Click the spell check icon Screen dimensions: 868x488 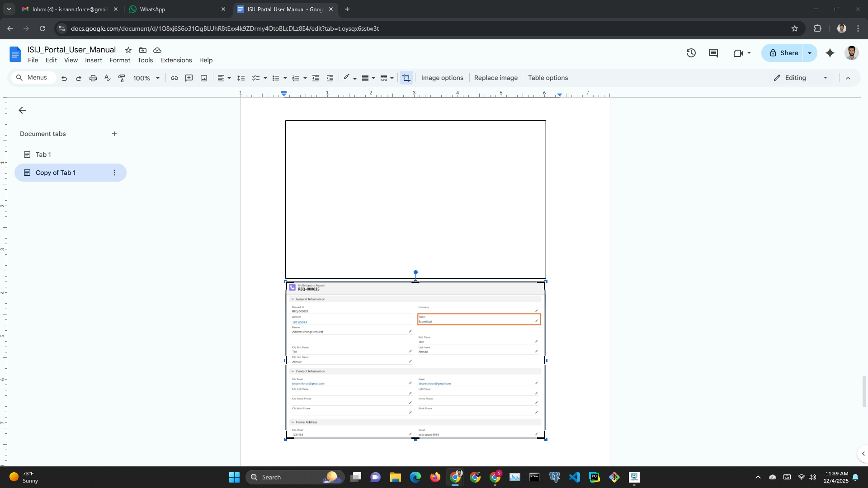point(107,78)
